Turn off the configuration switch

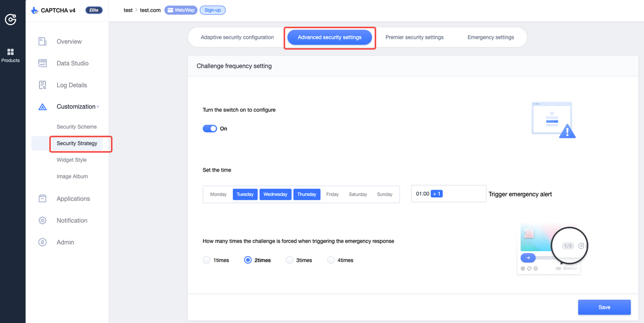point(210,129)
